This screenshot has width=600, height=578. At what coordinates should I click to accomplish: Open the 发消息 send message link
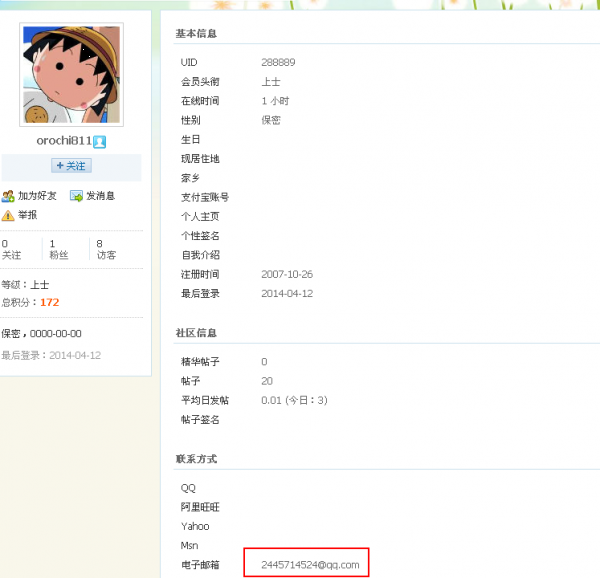(x=100, y=196)
